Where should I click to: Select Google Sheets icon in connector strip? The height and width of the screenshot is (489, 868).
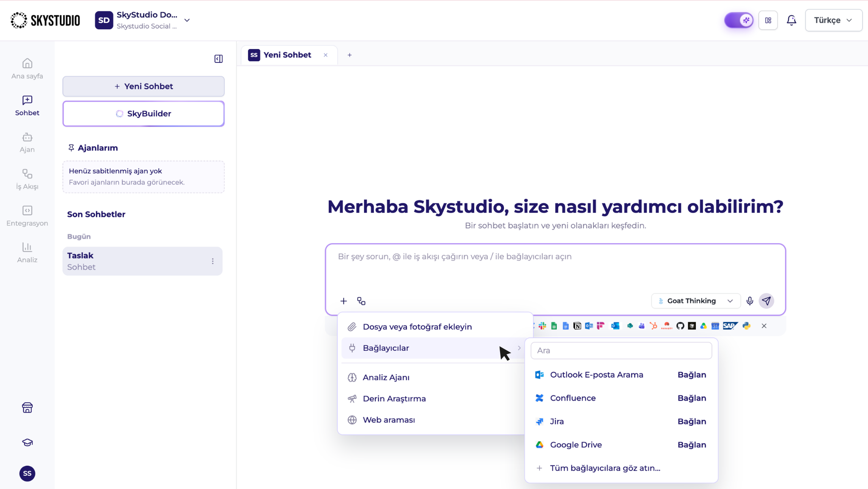(554, 326)
